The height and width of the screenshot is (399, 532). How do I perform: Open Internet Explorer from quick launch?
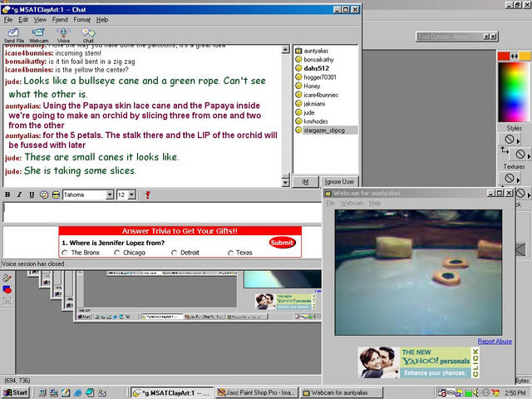(77, 392)
